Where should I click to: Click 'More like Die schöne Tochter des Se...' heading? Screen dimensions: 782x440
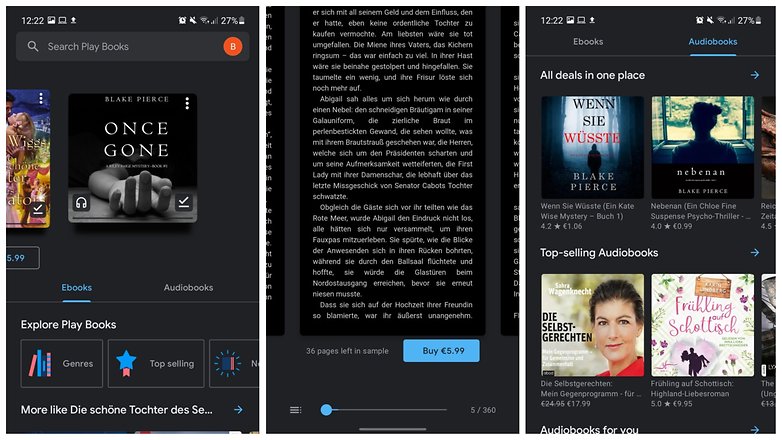tap(116, 410)
